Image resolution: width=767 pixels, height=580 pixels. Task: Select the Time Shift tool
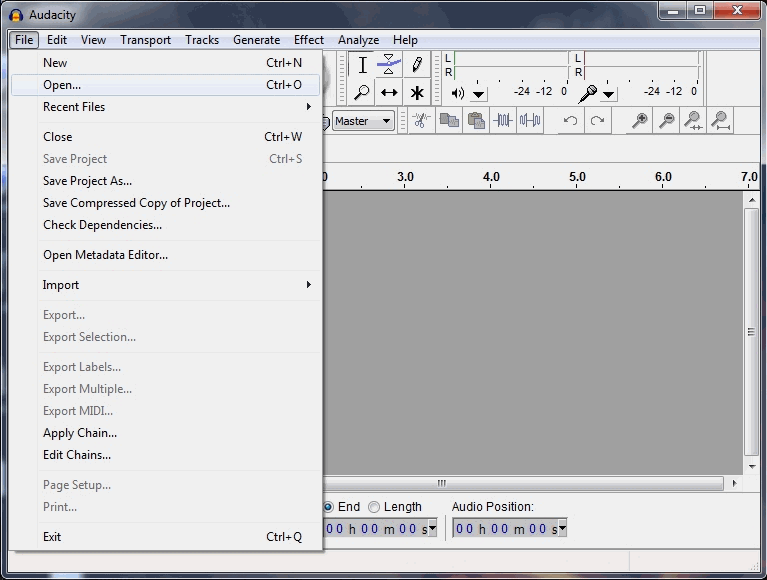pos(389,93)
